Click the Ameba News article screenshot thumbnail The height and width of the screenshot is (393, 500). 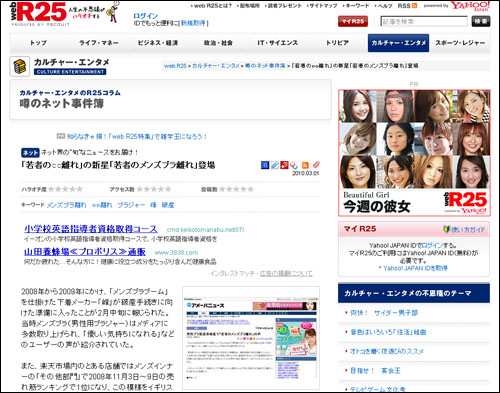coord(251,338)
